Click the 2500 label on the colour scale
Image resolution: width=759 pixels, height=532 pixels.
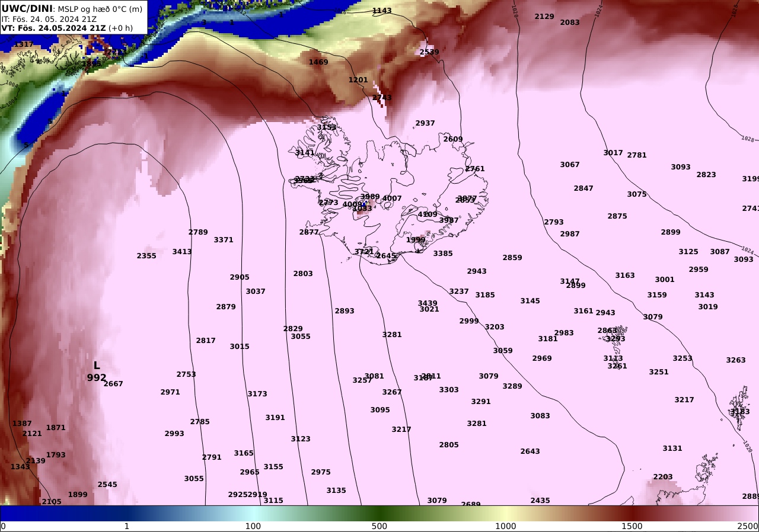[749, 526]
